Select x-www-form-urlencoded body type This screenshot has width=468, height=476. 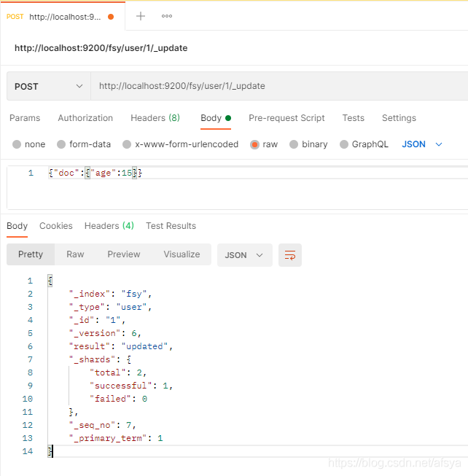pyautogui.click(x=128, y=144)
